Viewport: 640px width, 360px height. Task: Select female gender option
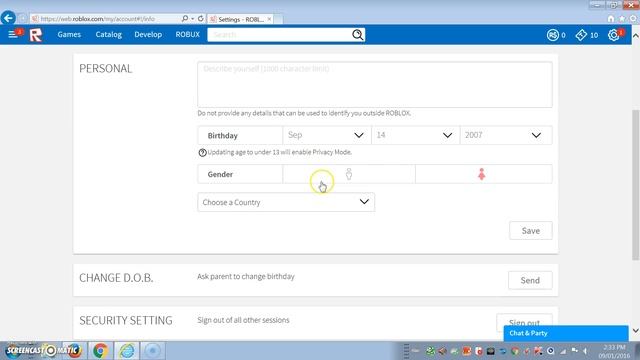click(483, 174)
